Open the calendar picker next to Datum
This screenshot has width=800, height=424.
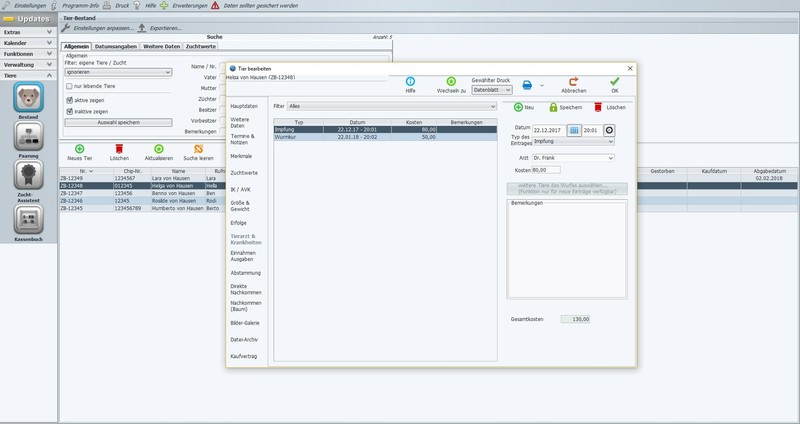[x=574, y=130]
